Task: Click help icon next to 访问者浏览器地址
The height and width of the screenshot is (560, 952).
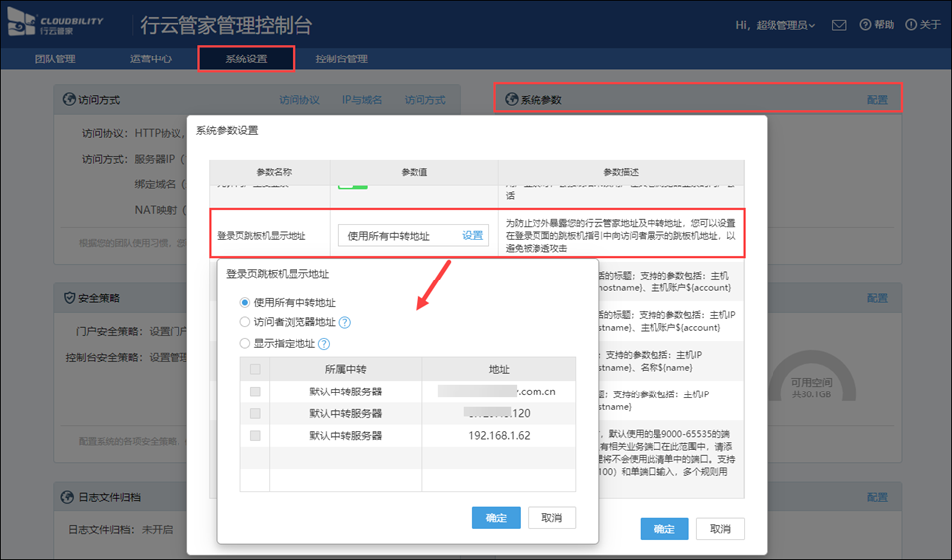Action: coord(345,323)
